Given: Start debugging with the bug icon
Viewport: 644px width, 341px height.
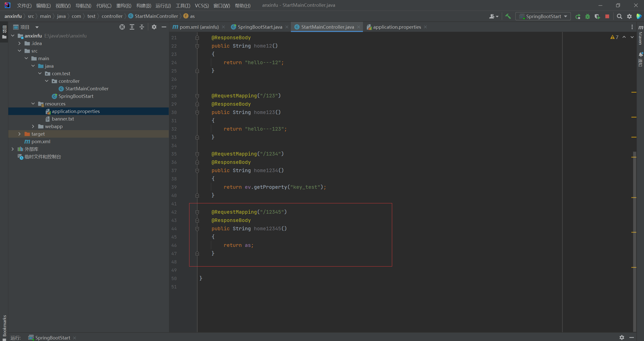Looking at the screenshot, I should [588, 17].
